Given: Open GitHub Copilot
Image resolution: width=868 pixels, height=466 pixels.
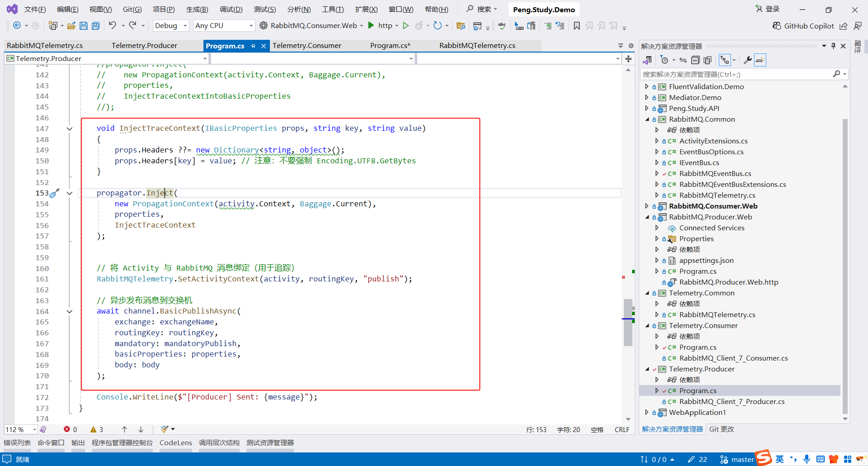Looking at the screenshot, I should pos(803,26).
